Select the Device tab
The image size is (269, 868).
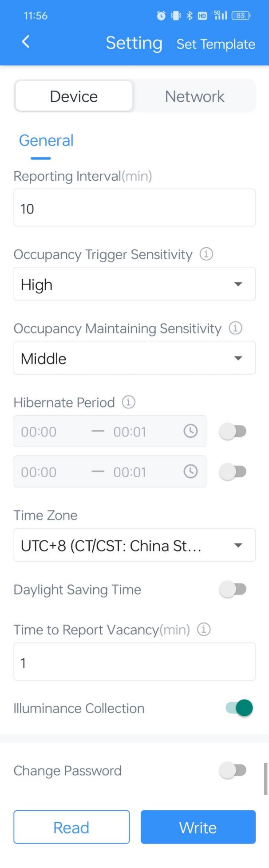tap(74, 96)
